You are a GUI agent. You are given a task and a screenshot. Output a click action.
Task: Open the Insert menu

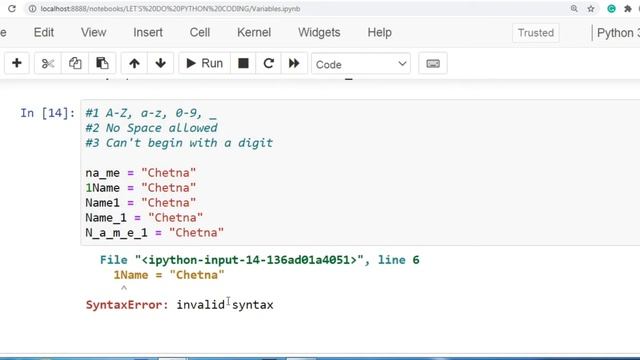click(x=148, y=33)
